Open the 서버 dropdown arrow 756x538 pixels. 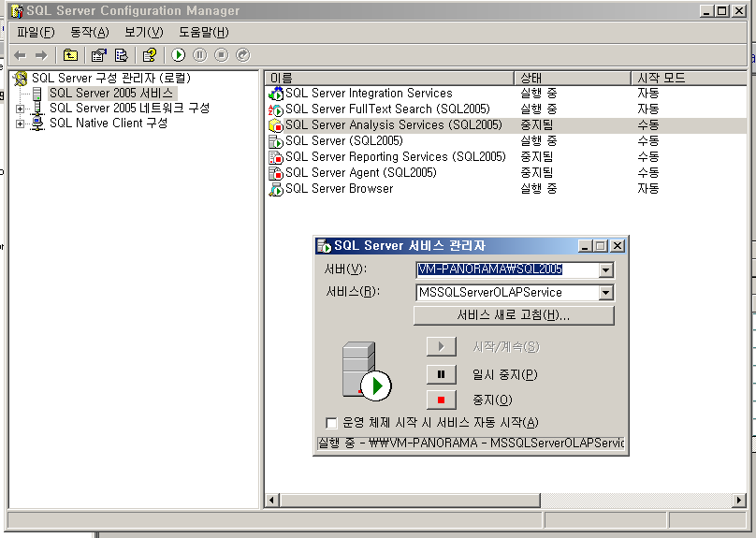point(606,270)
